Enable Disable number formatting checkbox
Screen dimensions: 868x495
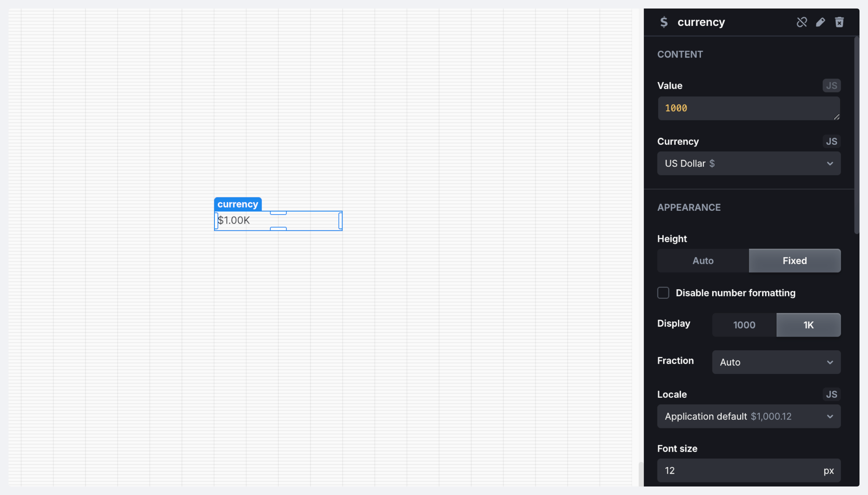coord(663,293)
